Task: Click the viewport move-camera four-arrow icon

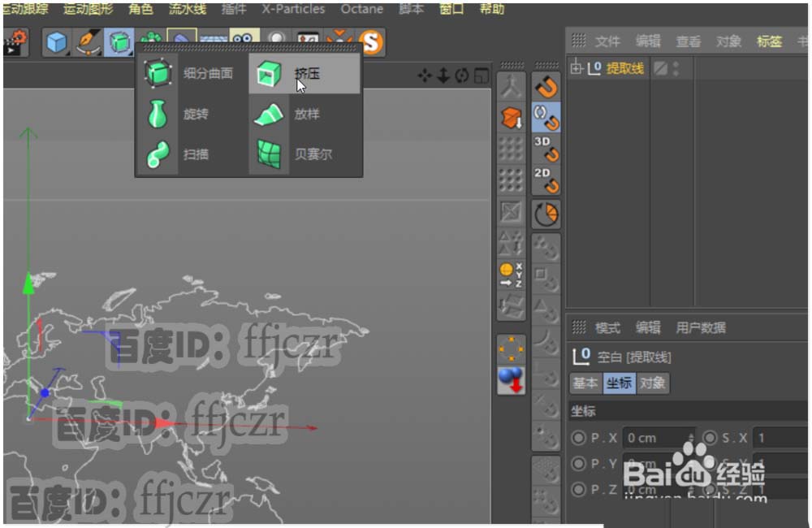Action: click(x=425, y=76)
